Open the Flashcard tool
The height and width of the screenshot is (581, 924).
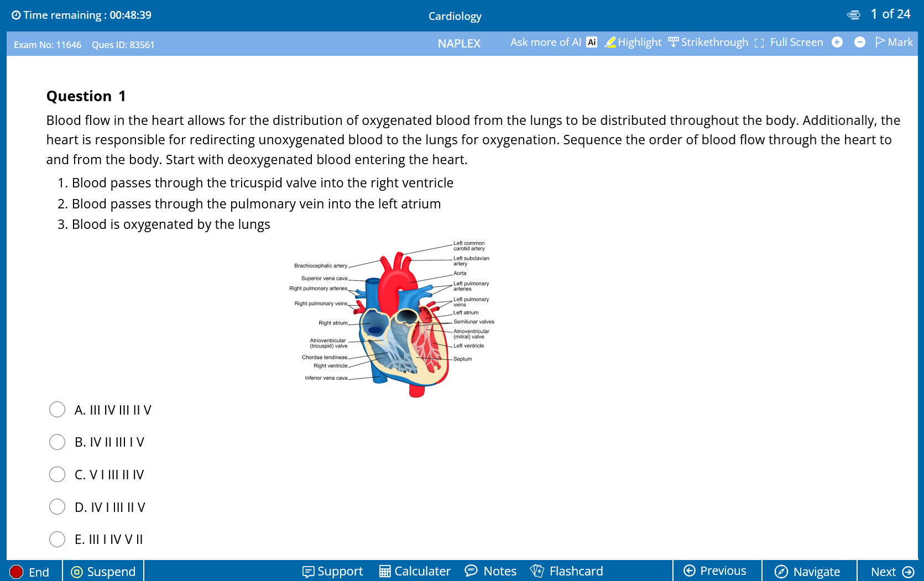pyautogui.click(x=566, y=571)
